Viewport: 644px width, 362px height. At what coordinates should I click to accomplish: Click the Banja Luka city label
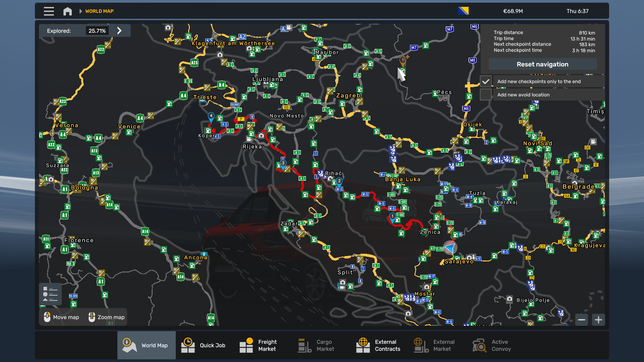click(403, 179)
